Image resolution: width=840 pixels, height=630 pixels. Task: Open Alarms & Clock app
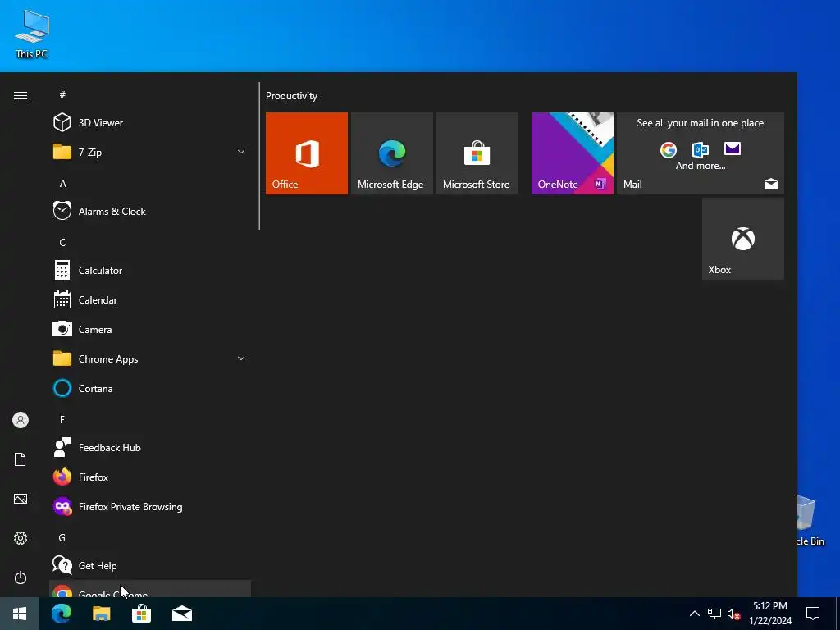click(x=150, y=211)
